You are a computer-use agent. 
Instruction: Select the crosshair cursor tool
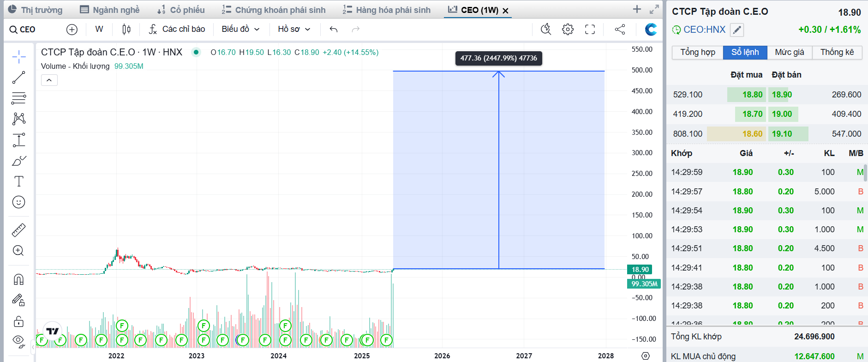19,57
